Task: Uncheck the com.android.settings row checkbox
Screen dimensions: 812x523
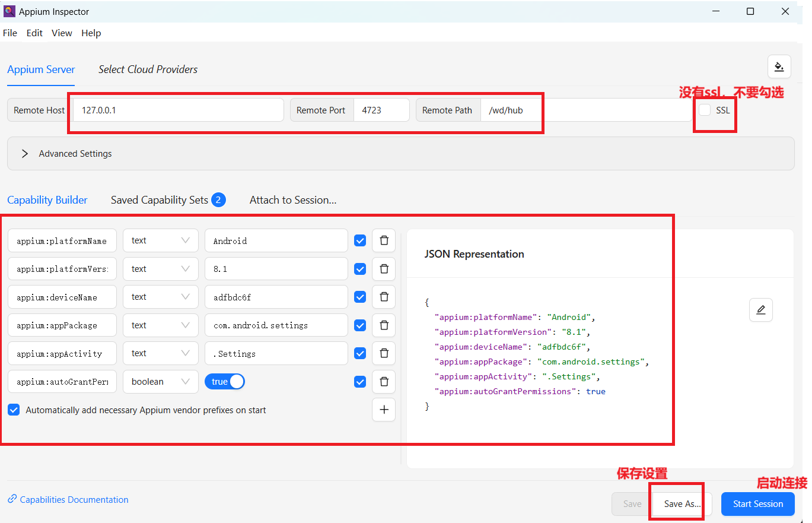Action: click(360, 325)
